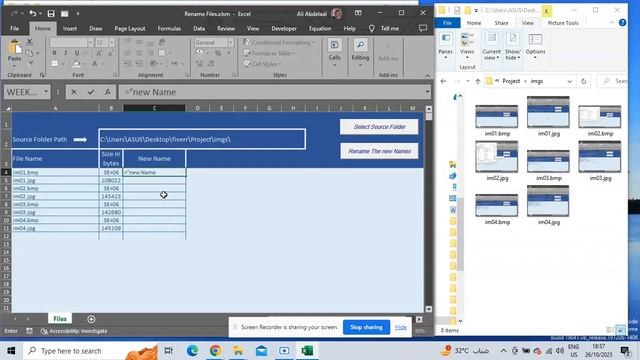
Task: Open the Explorer address bar dropdown
Action: coord(569,81)
